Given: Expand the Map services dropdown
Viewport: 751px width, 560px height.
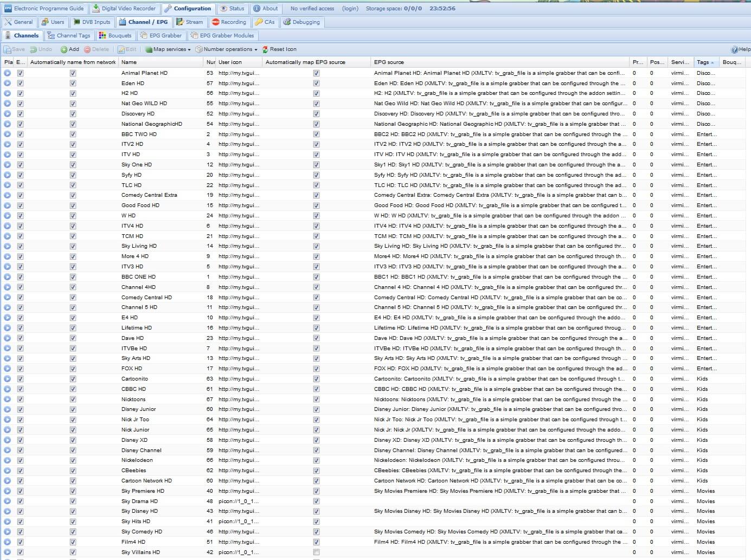Looking at the screenshot, I should (x=168, y=49).
